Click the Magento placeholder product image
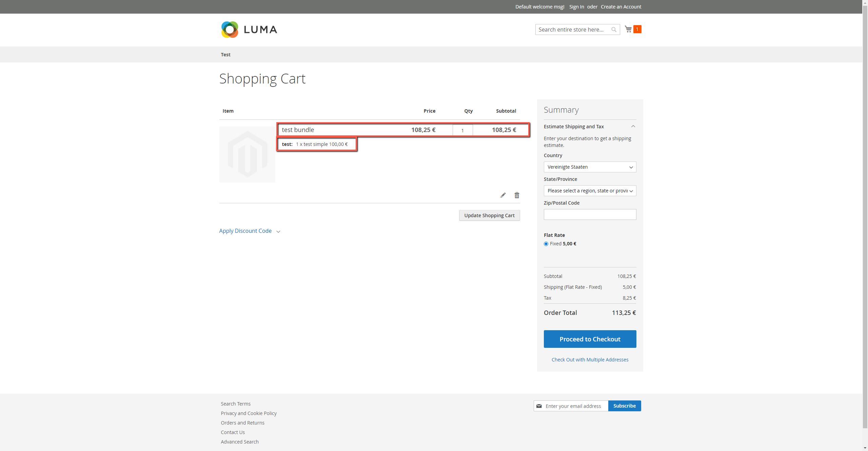 (x=247, y=154)
